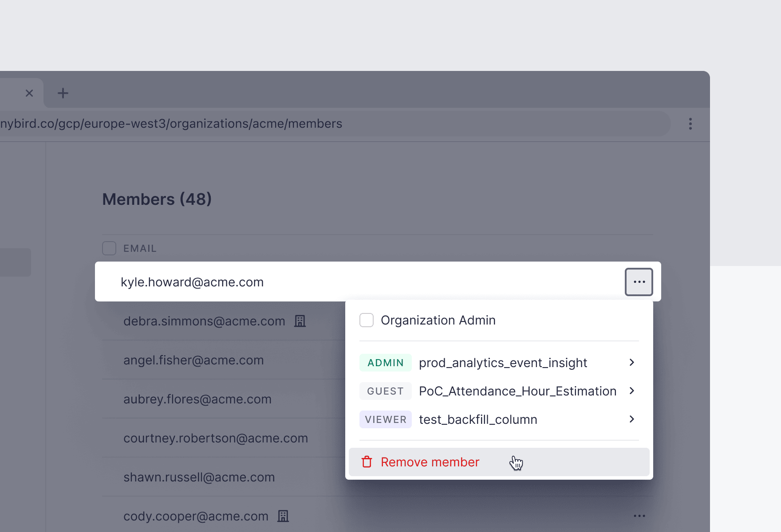Click the VIEWER role badge
Viewport: 781px width, 532px height.
point(385,419)
